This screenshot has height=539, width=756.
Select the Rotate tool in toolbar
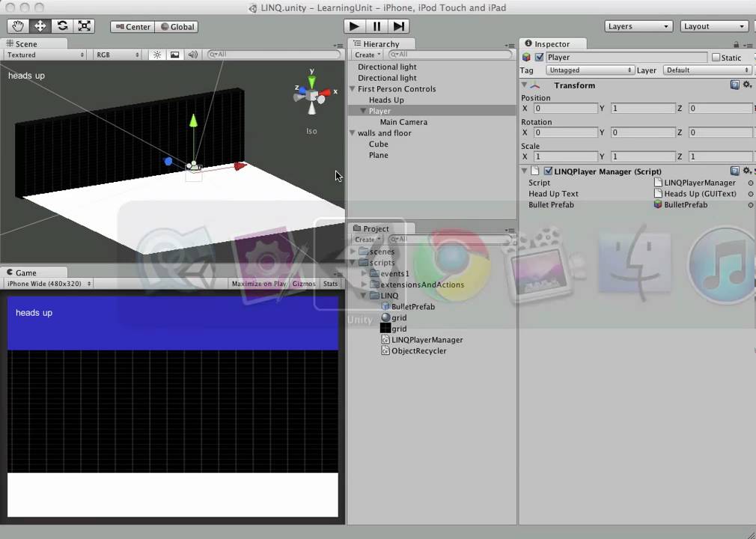pos(62,26)
